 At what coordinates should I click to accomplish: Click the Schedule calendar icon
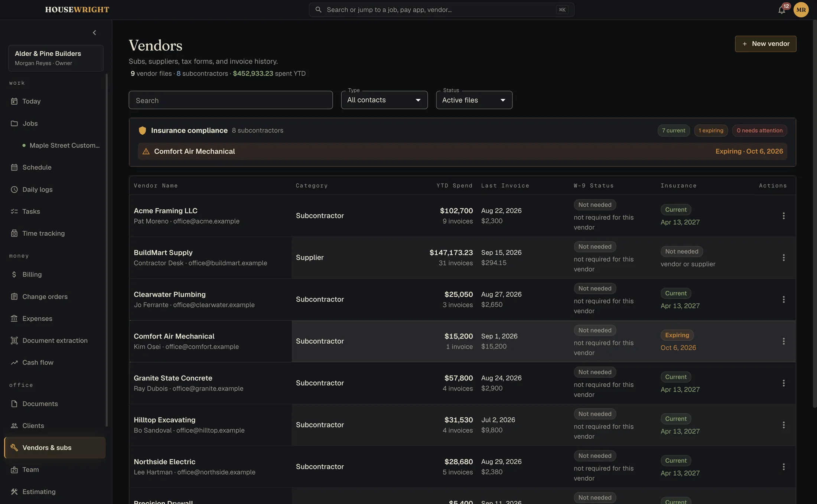(x=14, y=167)
